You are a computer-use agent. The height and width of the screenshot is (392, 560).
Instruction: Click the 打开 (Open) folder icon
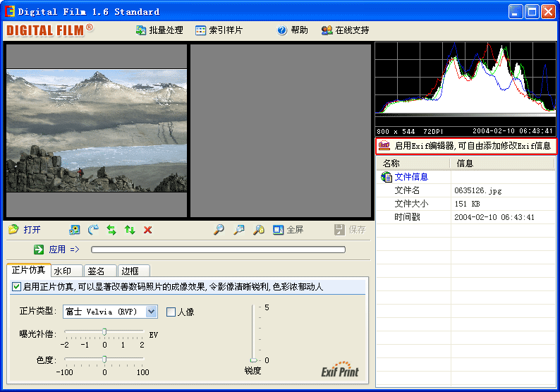point(13,230)
